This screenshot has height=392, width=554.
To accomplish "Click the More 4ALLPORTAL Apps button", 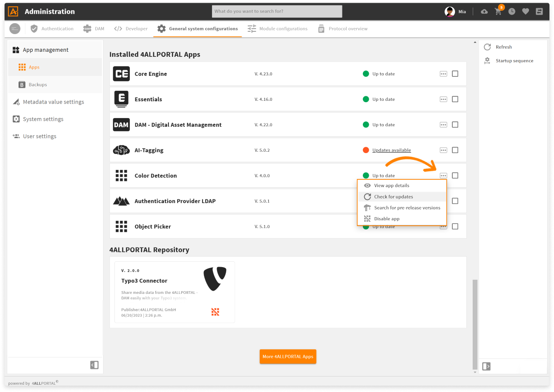I will click(x=288, y=357).
